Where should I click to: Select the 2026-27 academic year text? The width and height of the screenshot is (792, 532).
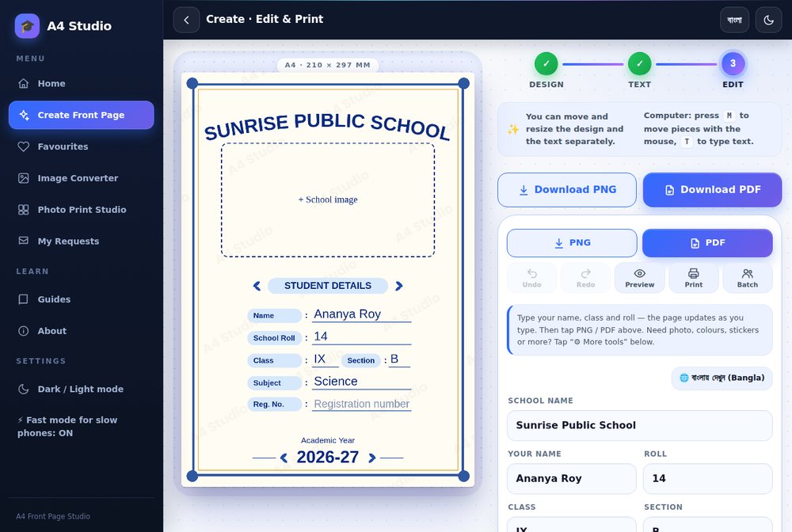pyautogui.click(x=328, y=458)
